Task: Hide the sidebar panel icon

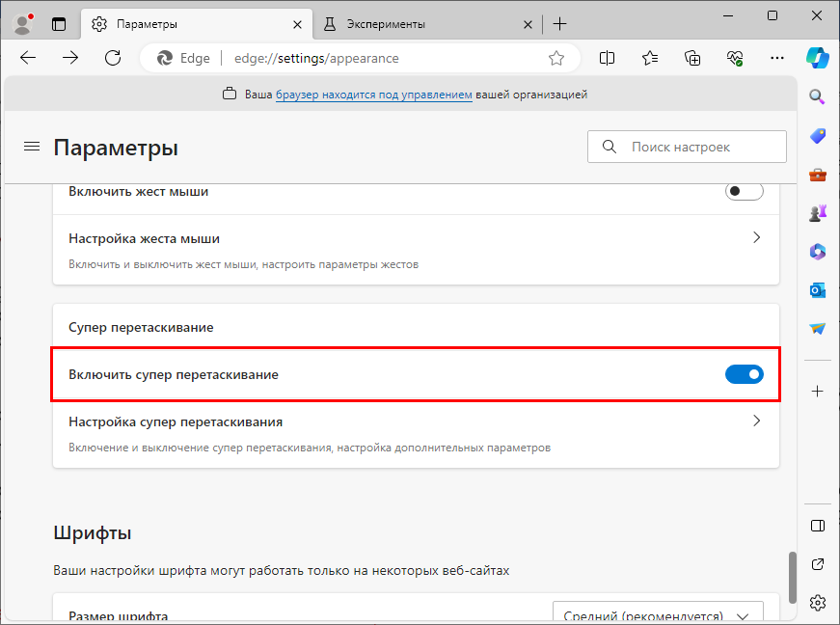Action: [818, 526]
